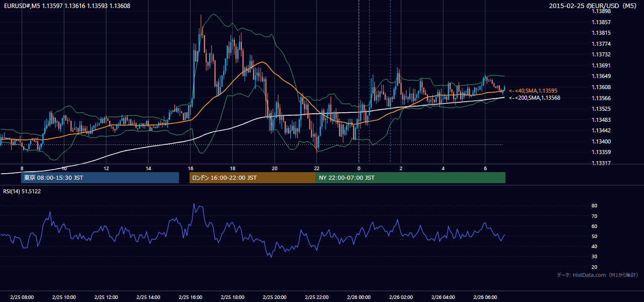Viewport: 644px width, 302px height.
Task: Click price level 1.13608 on the axis
Action: 601,87
